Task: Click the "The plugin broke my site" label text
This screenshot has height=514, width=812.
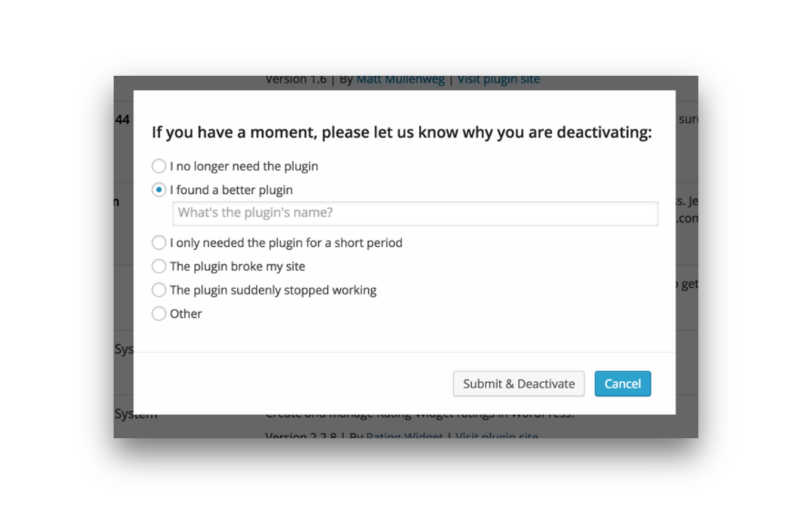Action: (x=238, y=266)
